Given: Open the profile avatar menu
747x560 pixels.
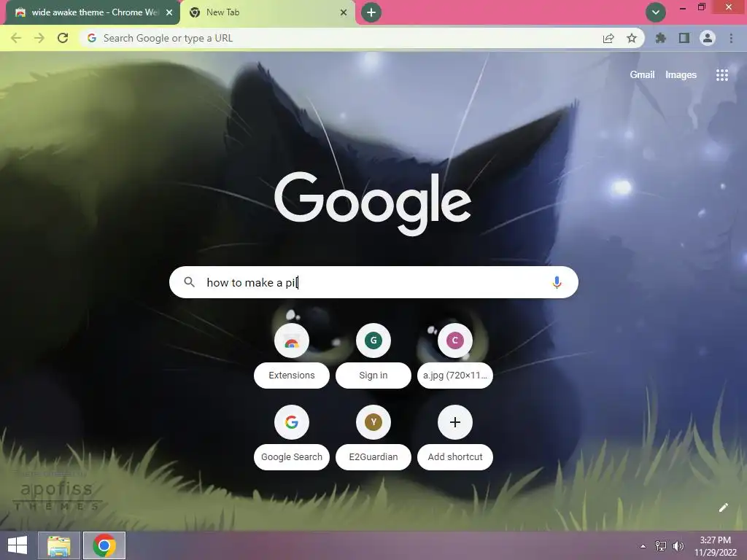Looking at the screenshot, I should (x=708, y=38).
